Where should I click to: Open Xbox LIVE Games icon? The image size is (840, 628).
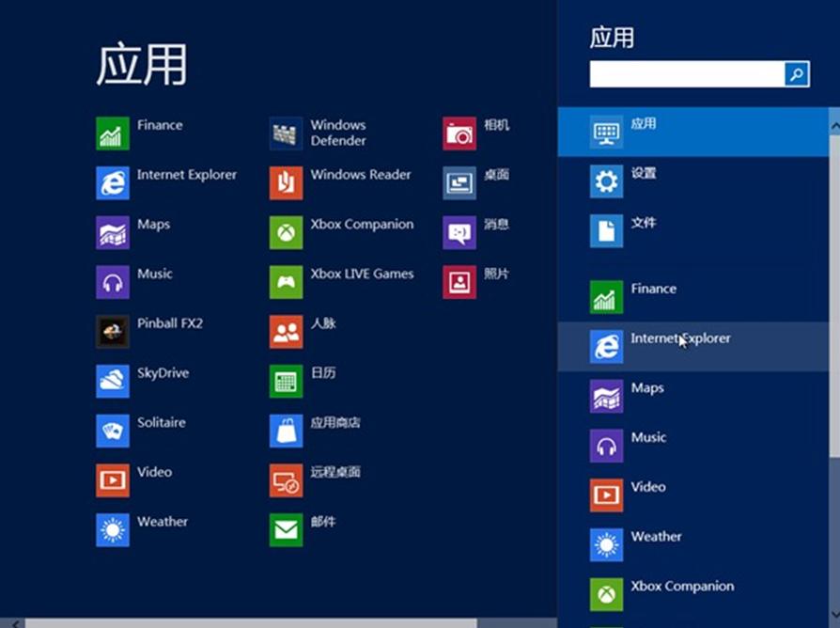pos(286,282)
